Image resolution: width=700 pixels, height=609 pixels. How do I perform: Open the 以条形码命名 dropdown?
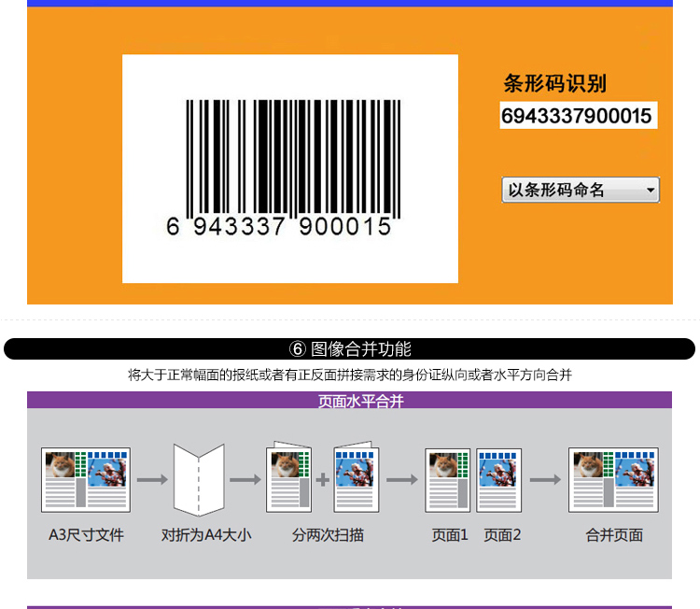tap(581, 190)
